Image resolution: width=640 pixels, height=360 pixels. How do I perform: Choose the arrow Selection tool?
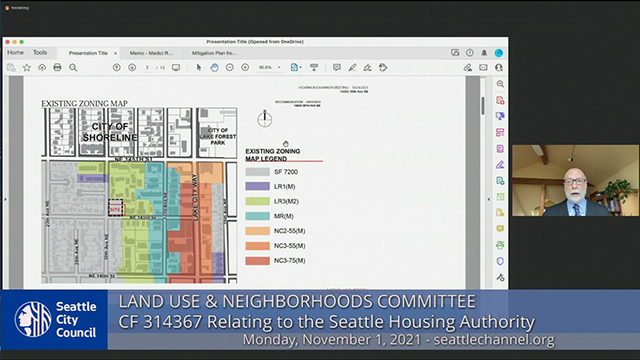199,68
